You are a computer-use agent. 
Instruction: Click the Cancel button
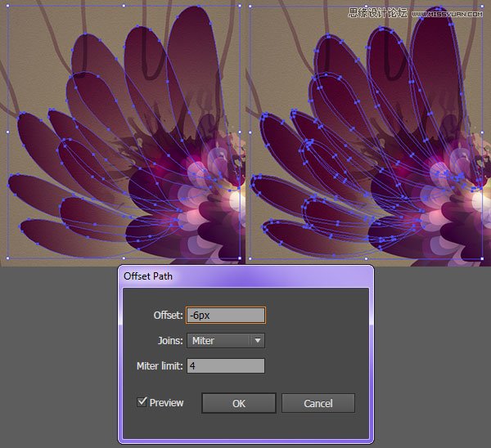coord(318,403)
